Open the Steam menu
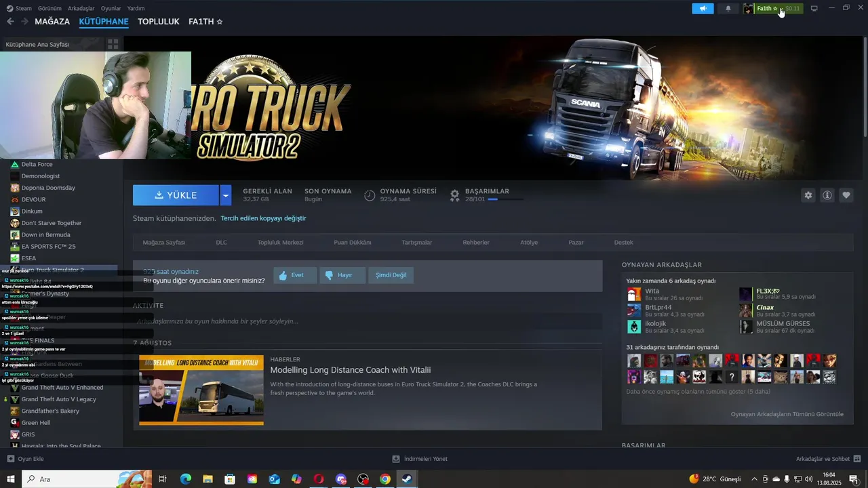This screenshot has height=488, width=868. tap(19, 8)
